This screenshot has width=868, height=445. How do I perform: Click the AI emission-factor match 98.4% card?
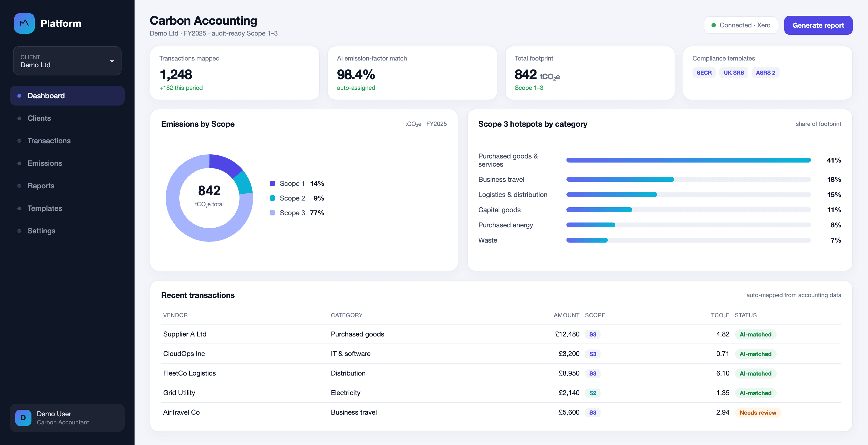[x=412, y=73]
